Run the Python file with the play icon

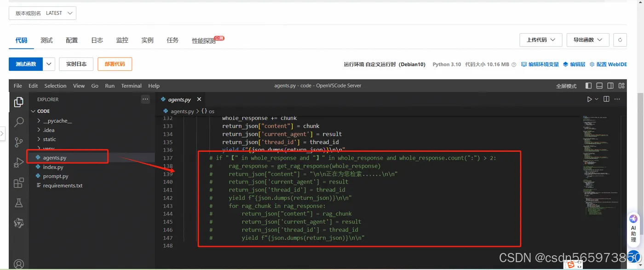coord(589,99)
